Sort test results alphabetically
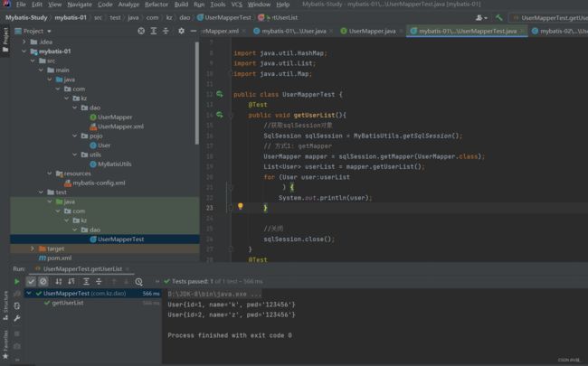 [x=59, y=281]
